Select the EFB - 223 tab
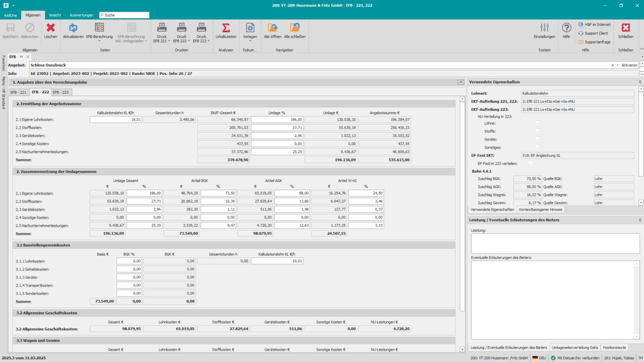The image size is (644, 362). click(60, 92)
